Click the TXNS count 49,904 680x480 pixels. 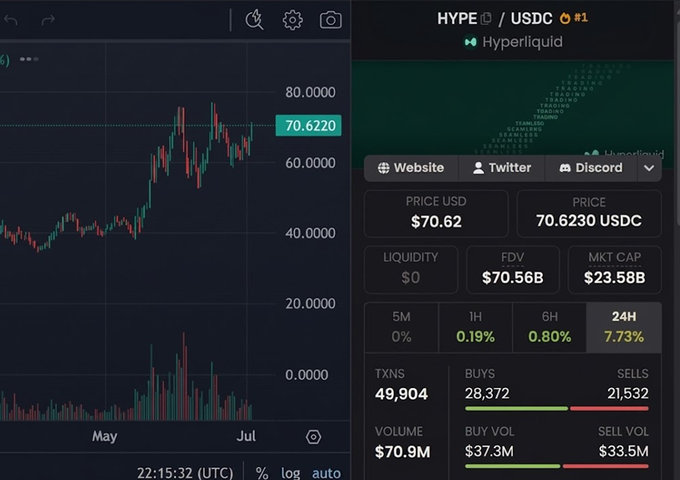click(402, 394)
